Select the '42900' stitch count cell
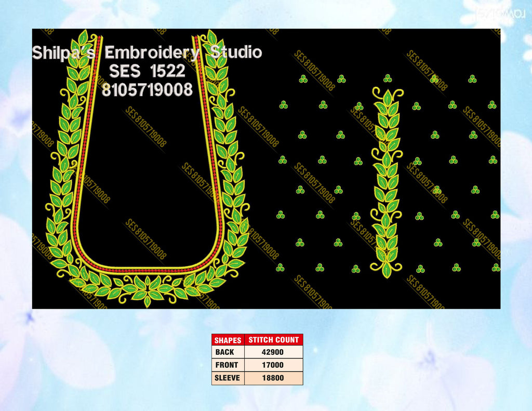Screen dimensions: 532x411 click(x=273, y=352)
